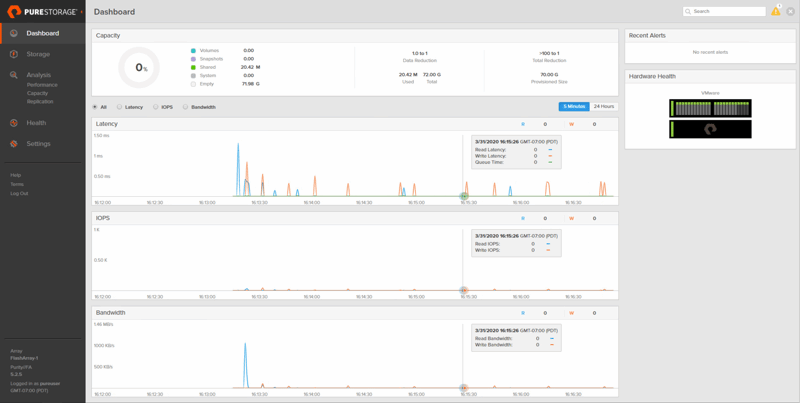Switch the time range to 24 Hours

click(x=604, y=106)
